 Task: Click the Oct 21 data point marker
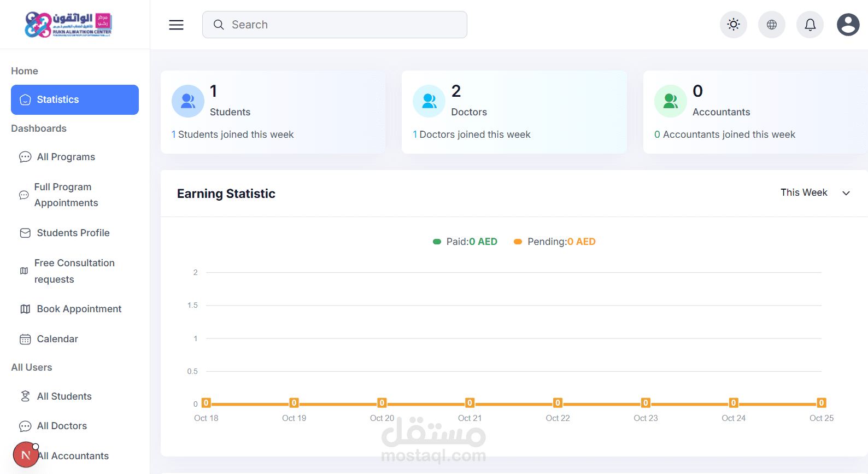(470, 403)
